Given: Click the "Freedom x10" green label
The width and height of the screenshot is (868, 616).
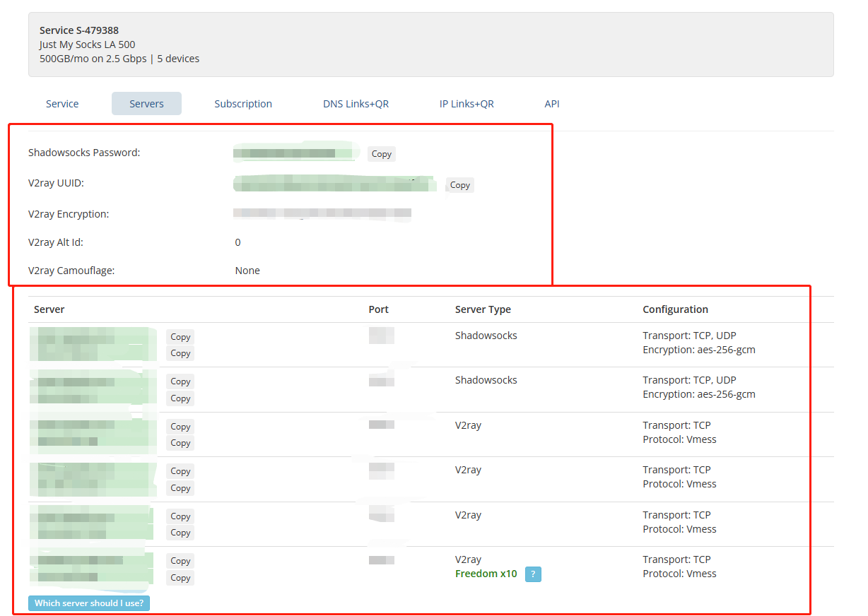Looking at the screenshot, I should coord(486,574).
